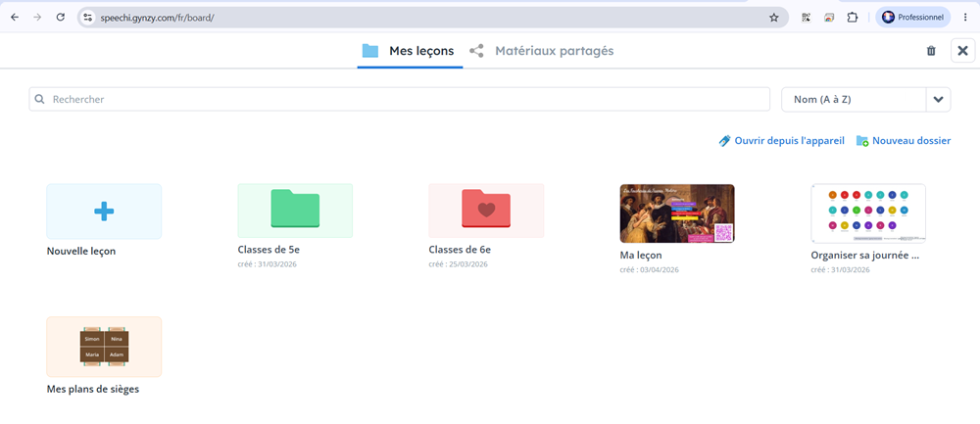Screen dimensions: 980x424
Task: Open Chrome three-dot menu
Action: click(x=966, y=18)
